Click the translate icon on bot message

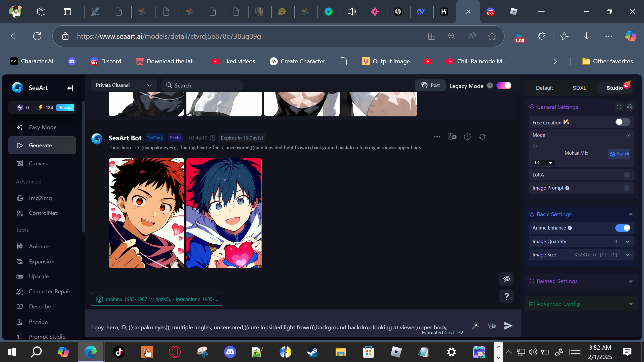[x=452, y=137]
